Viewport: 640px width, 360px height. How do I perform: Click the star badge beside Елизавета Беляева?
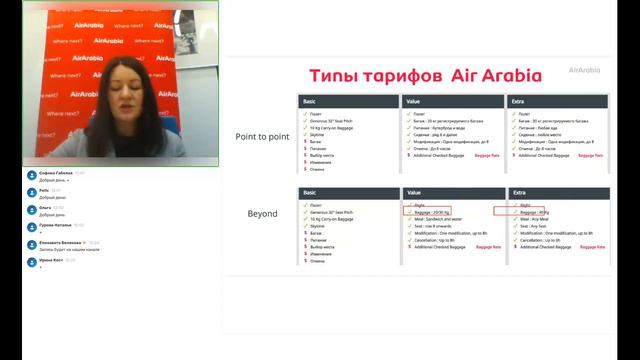(84, 242)
